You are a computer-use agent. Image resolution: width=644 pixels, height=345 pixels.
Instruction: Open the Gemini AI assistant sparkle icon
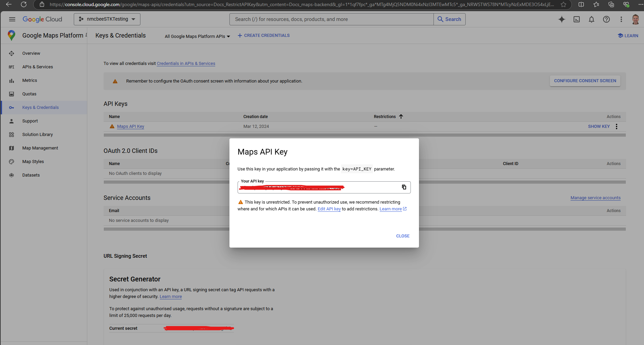[x=562, y=19]
